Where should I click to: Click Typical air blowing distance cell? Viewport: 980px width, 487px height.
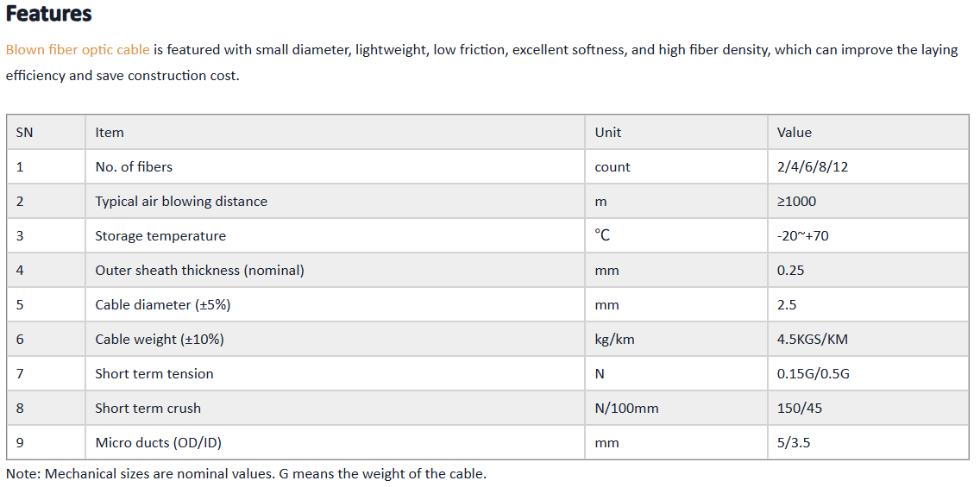click(x=335, y=201)
